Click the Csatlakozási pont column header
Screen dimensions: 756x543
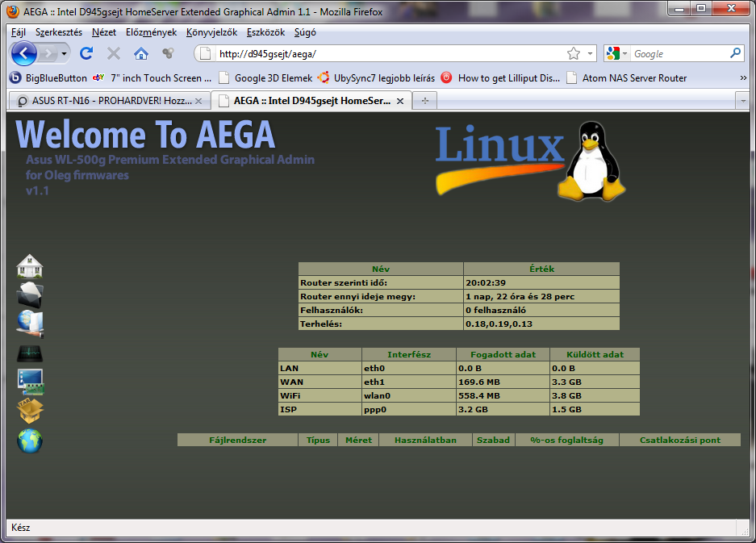tap(680, 440)
